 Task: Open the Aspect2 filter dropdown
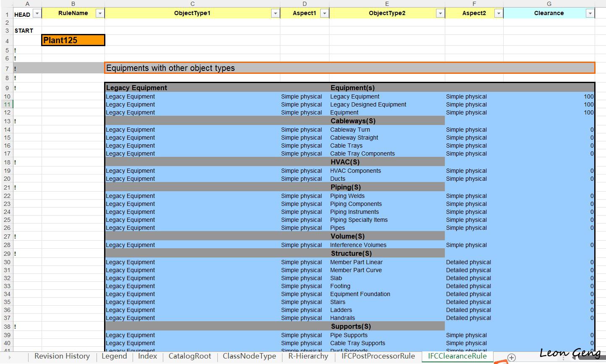(499, 14)
